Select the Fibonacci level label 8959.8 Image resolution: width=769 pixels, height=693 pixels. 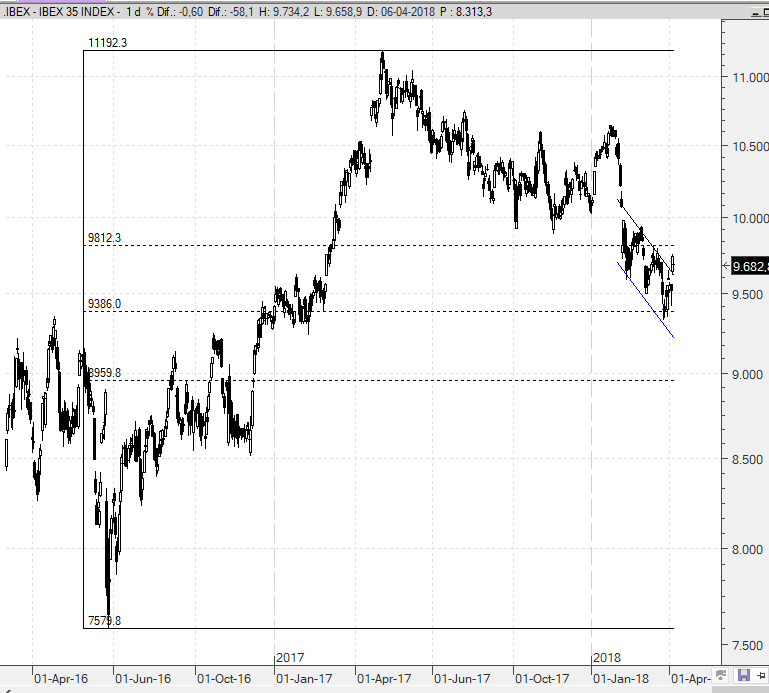click(104, 373)
